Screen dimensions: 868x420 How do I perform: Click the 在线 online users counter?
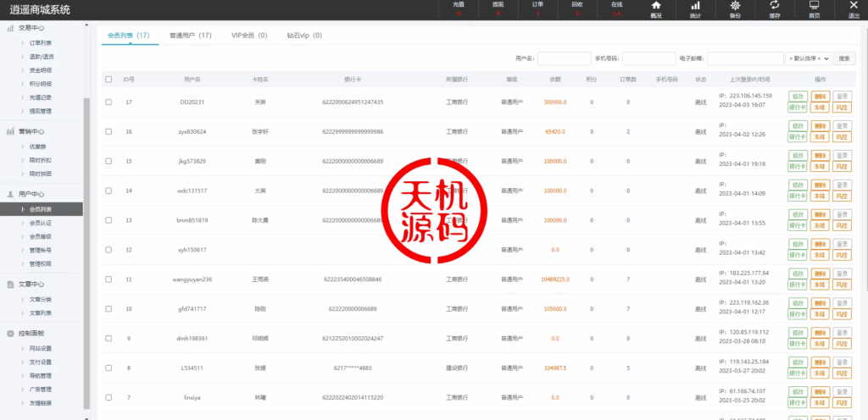click(616, 9)
